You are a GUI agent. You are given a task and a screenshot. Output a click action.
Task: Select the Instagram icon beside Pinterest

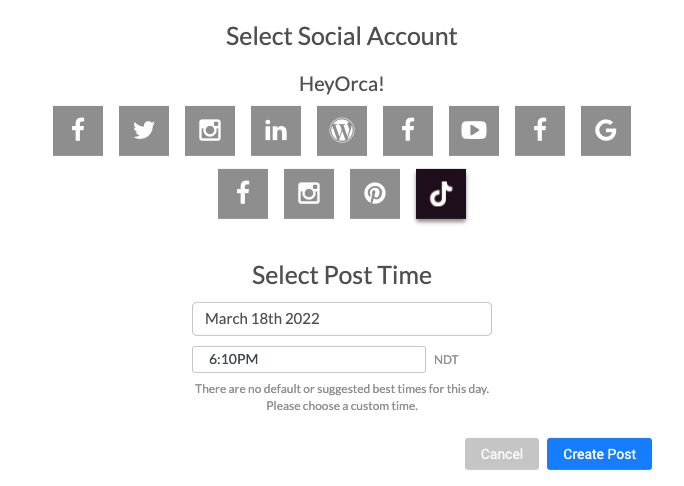309,194
